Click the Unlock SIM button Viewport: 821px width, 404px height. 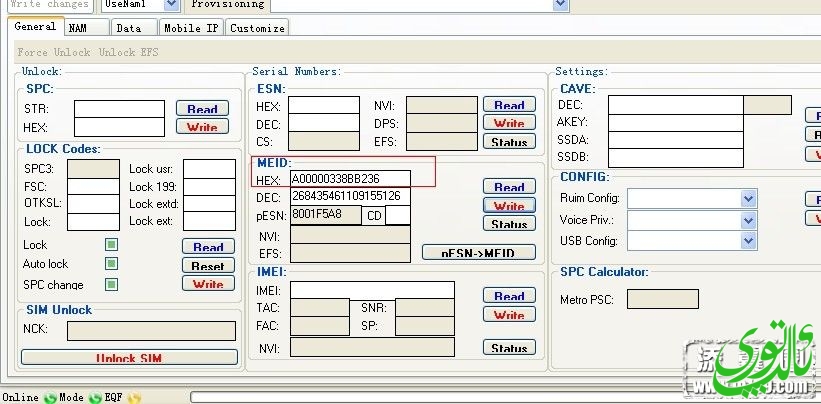129,357
